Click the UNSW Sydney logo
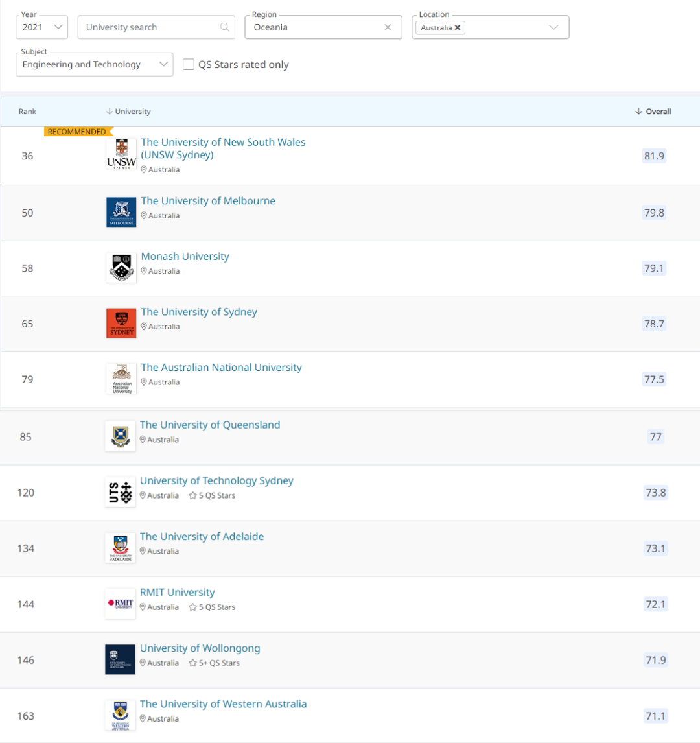The width and height of the screenshot is (700, 743). (121, 154)
